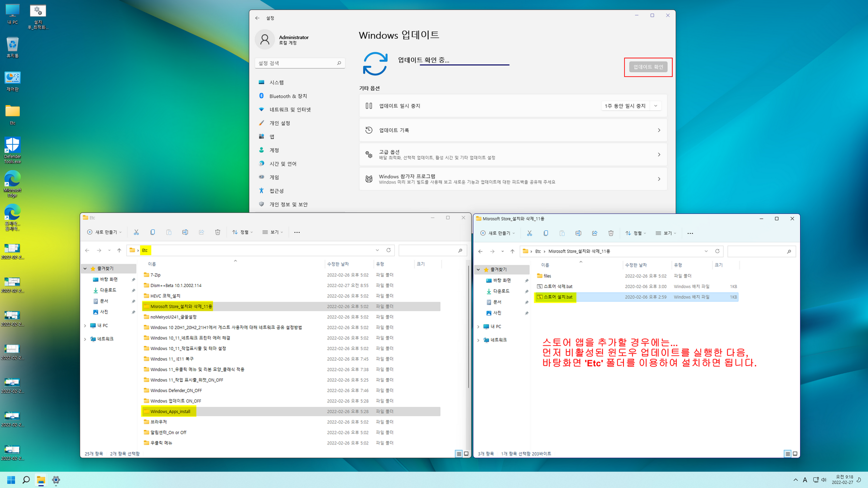Select 7-Zip folder in Etc window

(x=291, y=275)
